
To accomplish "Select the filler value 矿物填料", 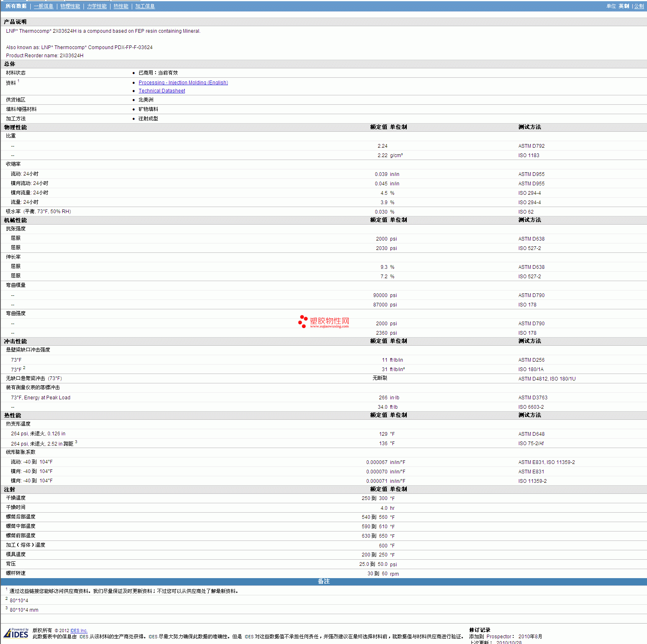I will [148, 109].
